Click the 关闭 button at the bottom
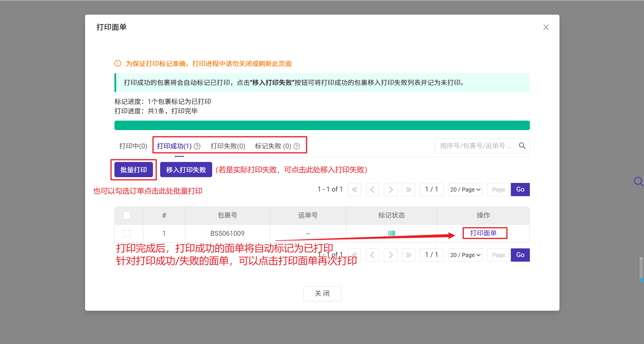The image size is (644, 344). 322,293
